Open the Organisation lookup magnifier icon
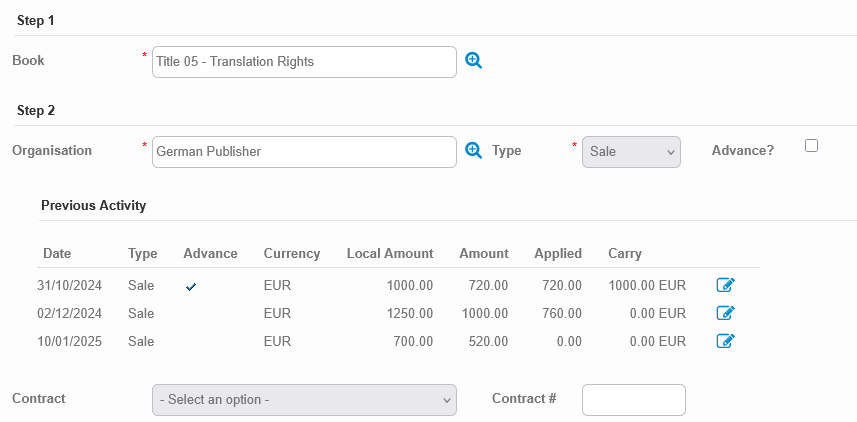 tap(474, 150)
